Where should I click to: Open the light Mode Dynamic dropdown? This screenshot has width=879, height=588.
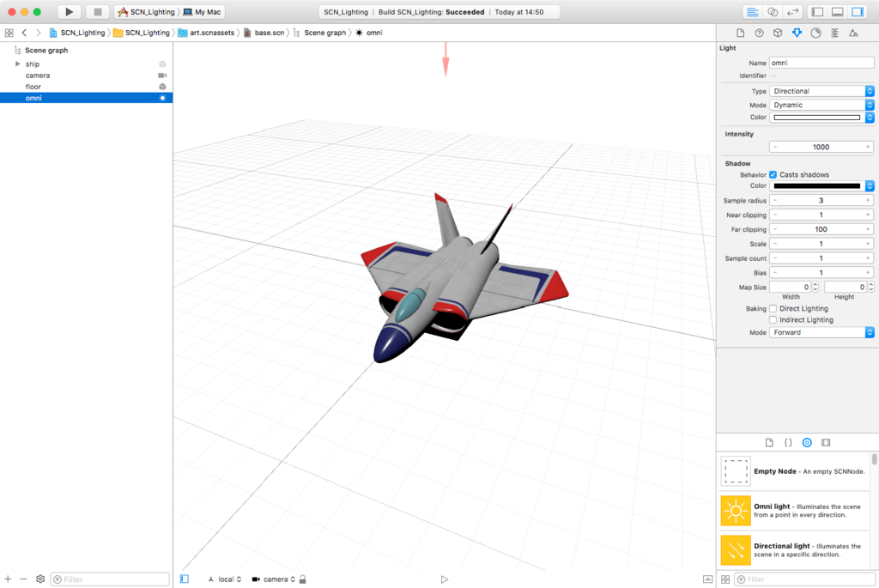821,105
